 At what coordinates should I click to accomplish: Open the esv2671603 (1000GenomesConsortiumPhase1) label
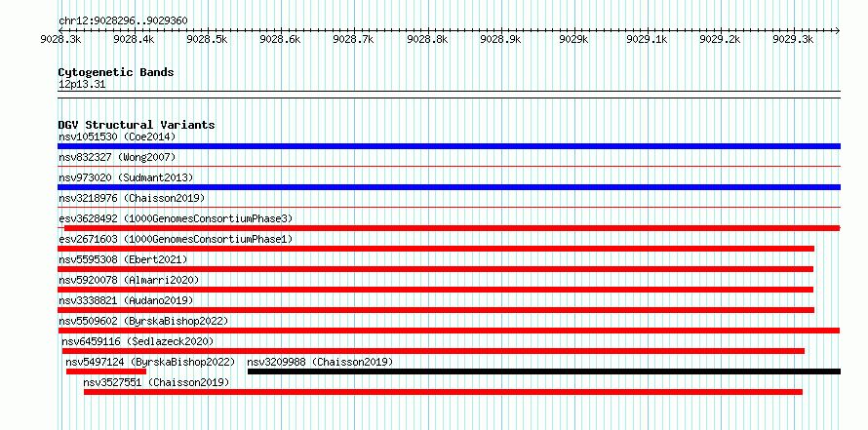176,239
